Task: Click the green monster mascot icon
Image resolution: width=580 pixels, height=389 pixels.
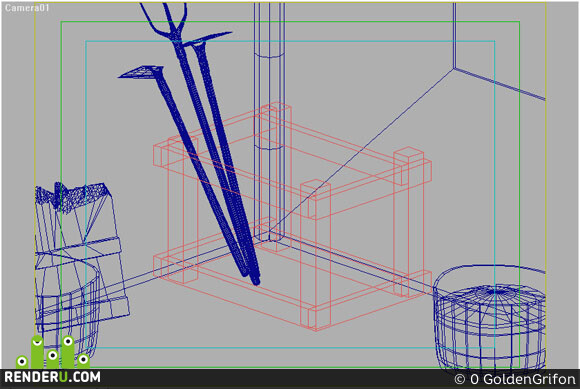Action: [52, 352]
